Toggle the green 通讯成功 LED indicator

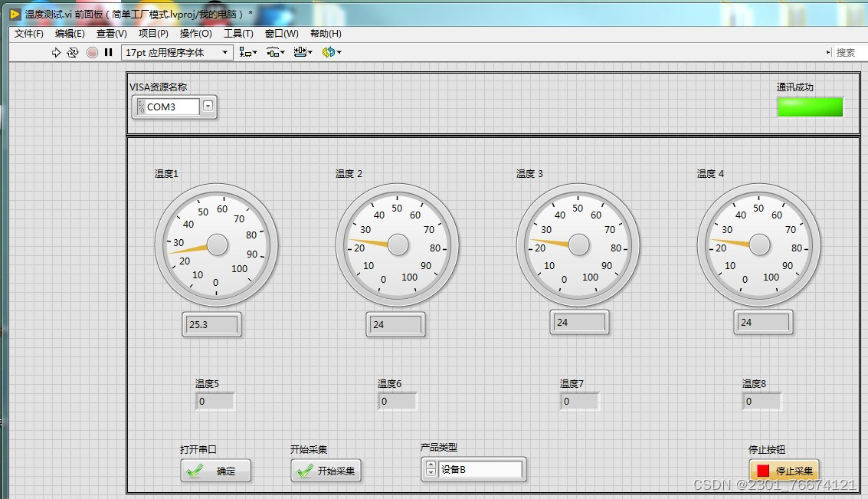(x=810, y=107)
